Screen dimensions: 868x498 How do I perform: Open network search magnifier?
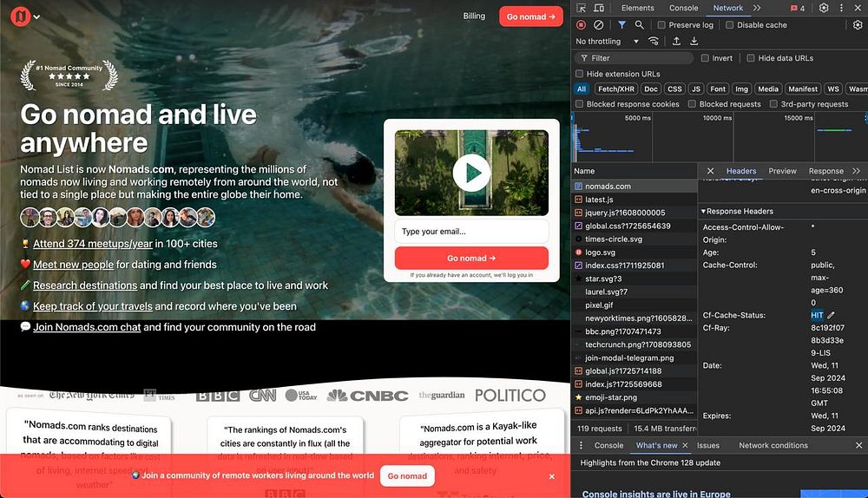[x=640, y=25]
